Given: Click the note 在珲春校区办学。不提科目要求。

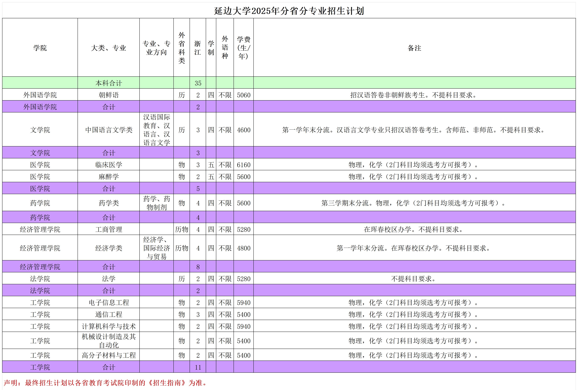Looking at the screenshot, I should point(414,229).
